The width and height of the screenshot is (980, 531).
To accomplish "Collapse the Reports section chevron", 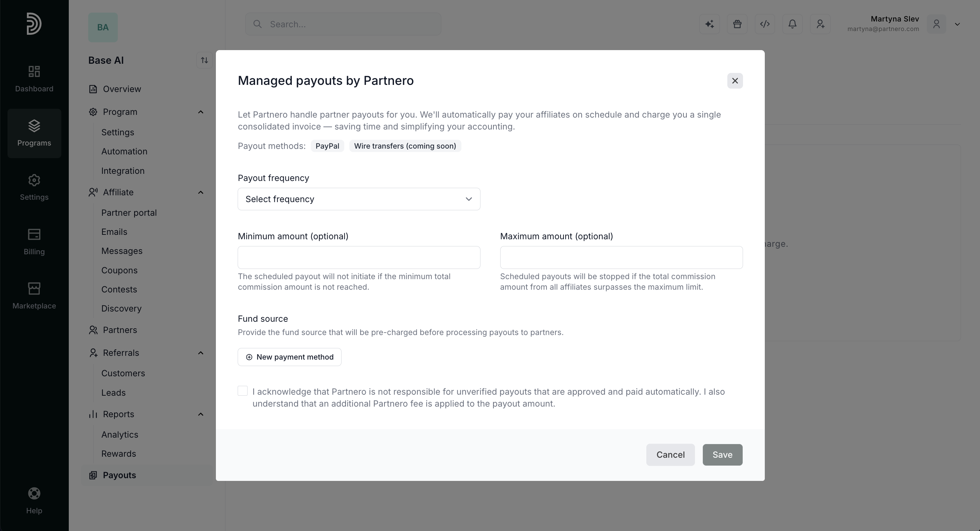I will click(x=201, y=414).
